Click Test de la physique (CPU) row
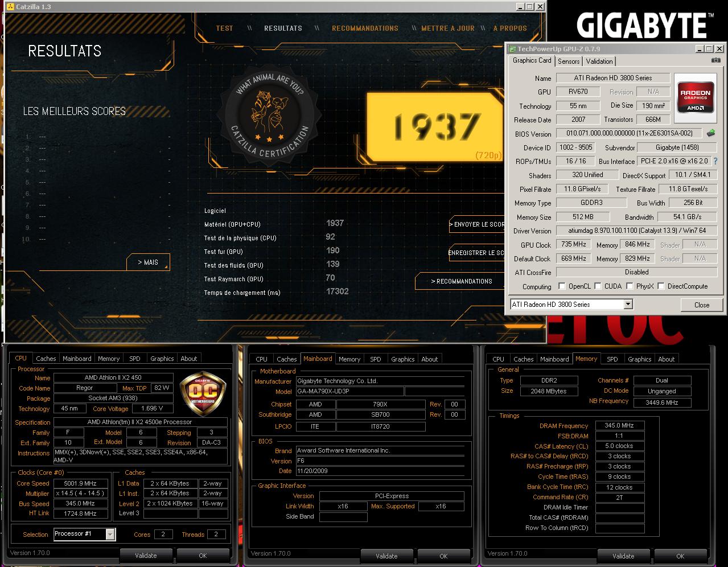 [x=278, y=237]
